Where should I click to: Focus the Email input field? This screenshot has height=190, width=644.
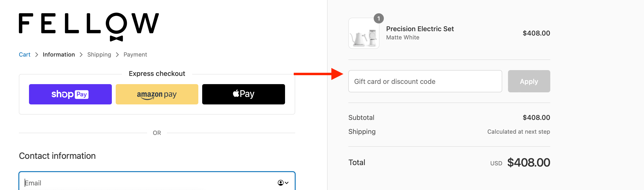[125, 183]
